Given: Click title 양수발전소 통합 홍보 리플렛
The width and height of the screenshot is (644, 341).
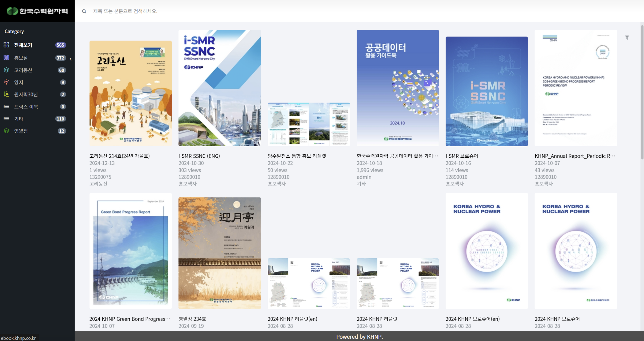Looking at the screenshot, I should click(297, 156).
